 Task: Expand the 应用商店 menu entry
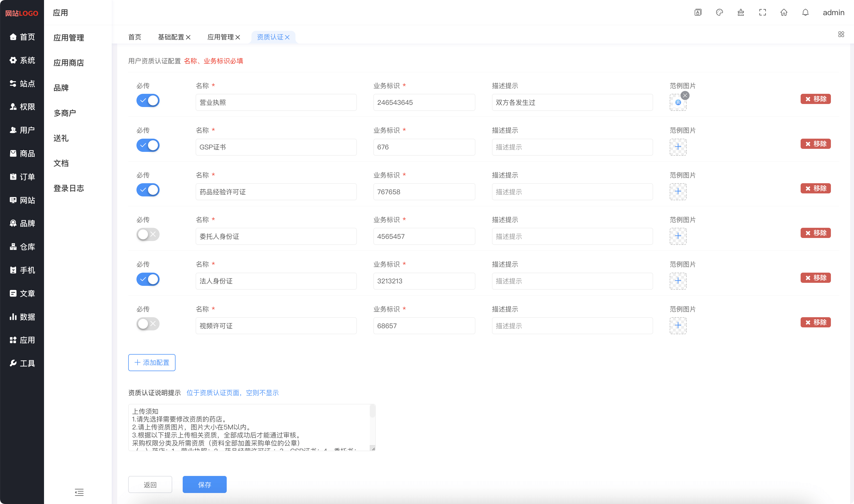[x=69, y=63]
